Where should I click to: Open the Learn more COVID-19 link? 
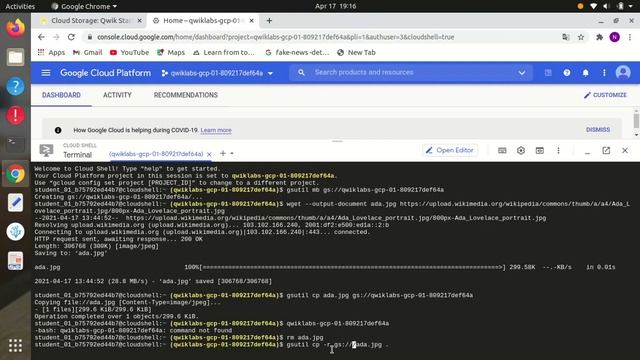click(x=216, y=130)
